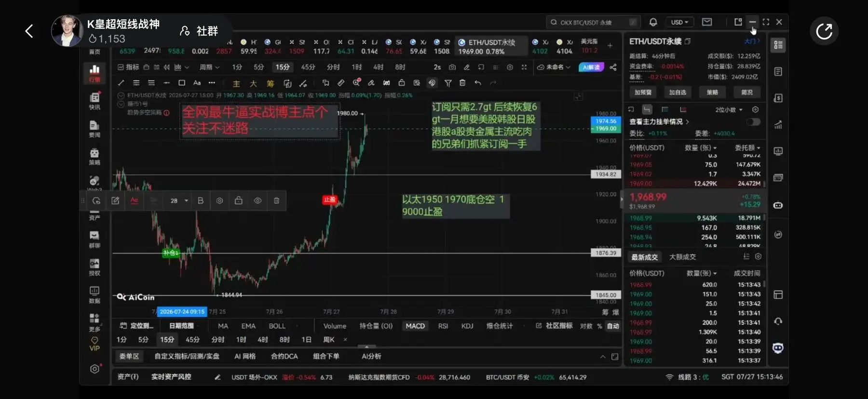Viewport: 868px width, 399px height.
Task: Switch to the 大额成交 tab
Action: point(682,257)
